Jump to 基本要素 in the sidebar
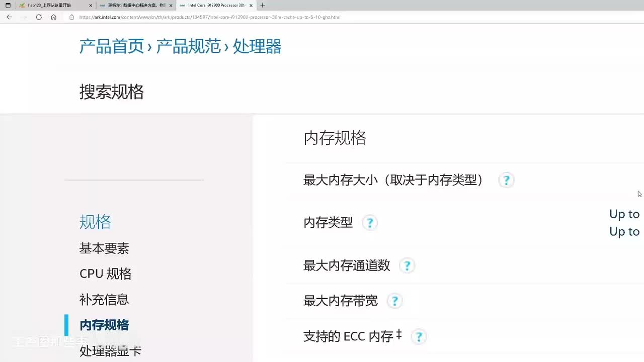Image resolution: width=644 pixels, height=362 pixels. [x=104, y=248]
